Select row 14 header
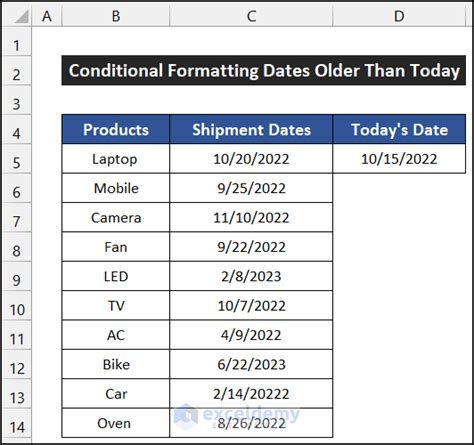The image size is (474, 445). pos(17,427)
